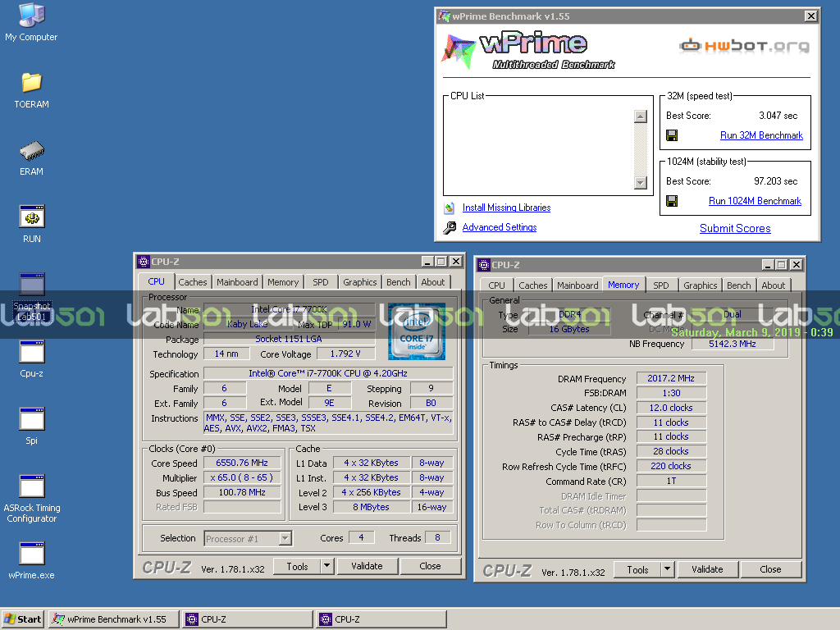This screenshot has height=630, width=840.
Task: Click Run 1024M Benchmark link
Action: [755, 201]
